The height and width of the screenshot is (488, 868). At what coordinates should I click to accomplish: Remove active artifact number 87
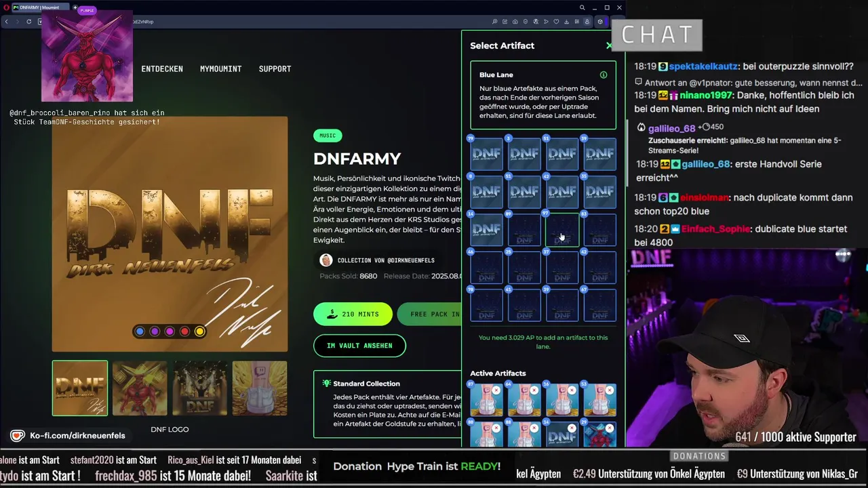(x=496, y=390)
